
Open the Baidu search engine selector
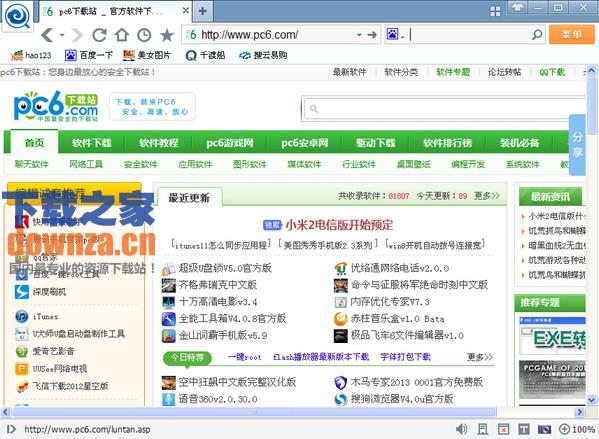395,34
